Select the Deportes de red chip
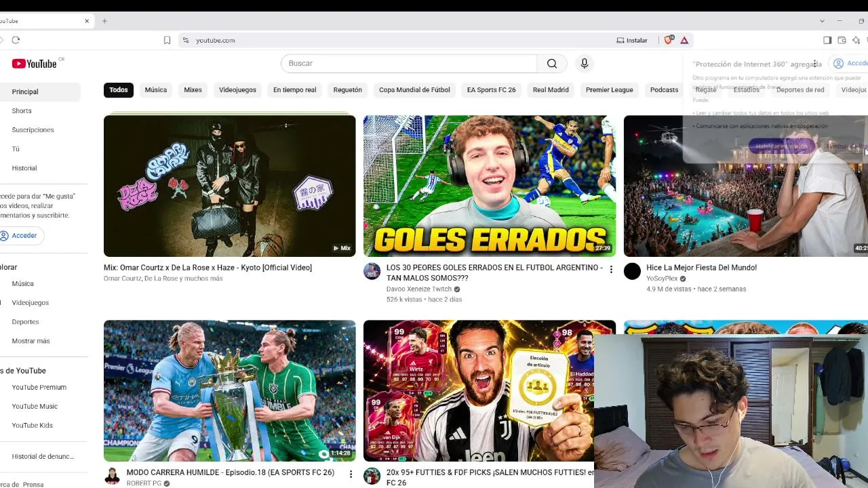Viewport: 868px width, 488px height. [x=800, y=89]
